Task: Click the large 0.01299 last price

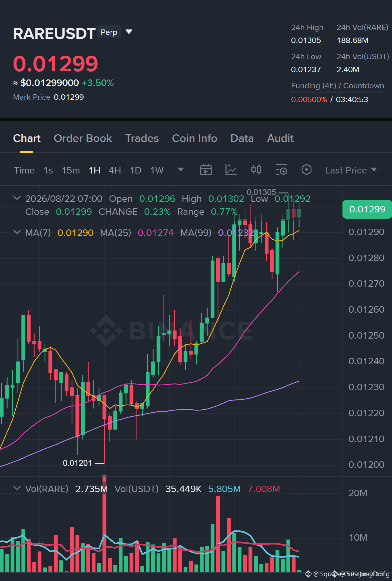Action: coord(56,64)
